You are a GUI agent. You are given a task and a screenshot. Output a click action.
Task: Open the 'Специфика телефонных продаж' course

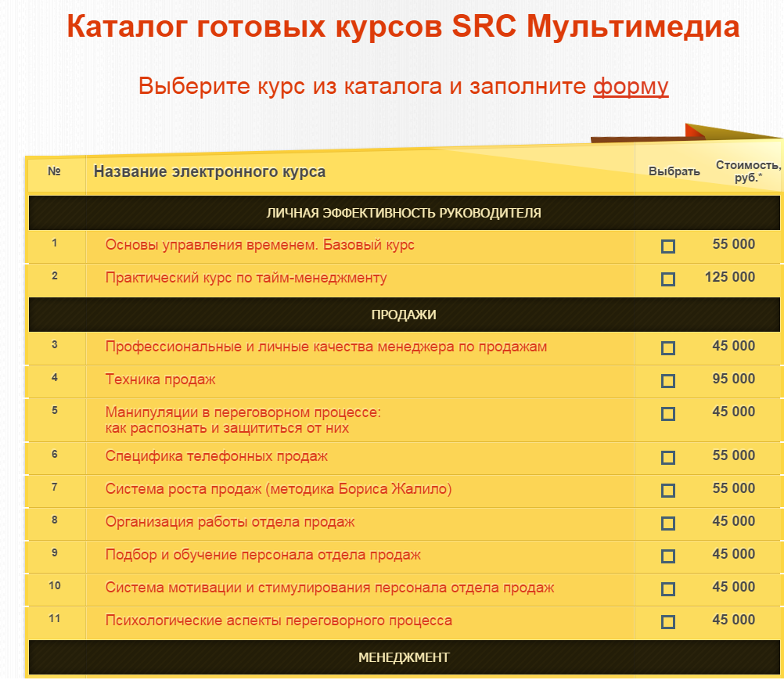pos(217,456)
